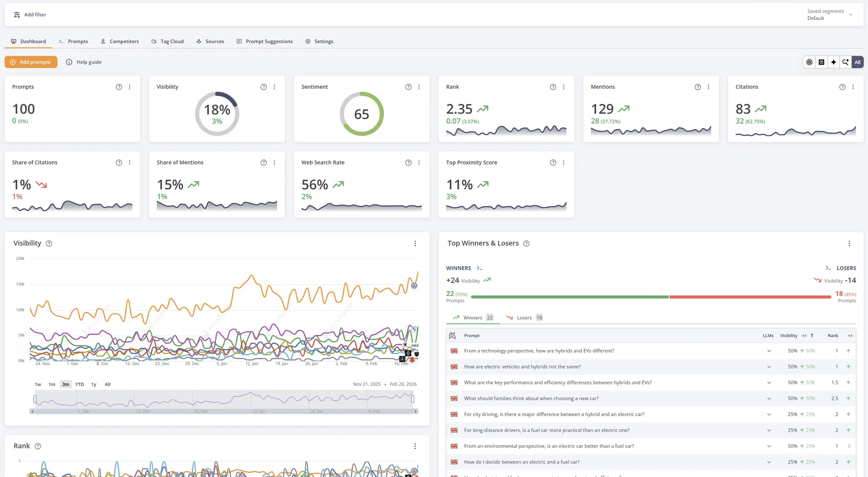Image resolution: width=868 pixels, height=477 pixels.
Task: Open the Visibility card help question mark
Action: point(263,87)
